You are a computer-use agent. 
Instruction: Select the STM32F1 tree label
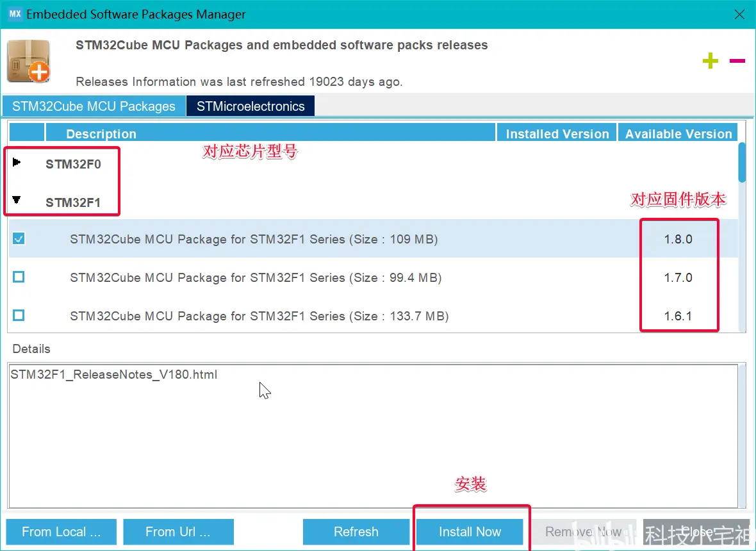click(x=73, y=202)
